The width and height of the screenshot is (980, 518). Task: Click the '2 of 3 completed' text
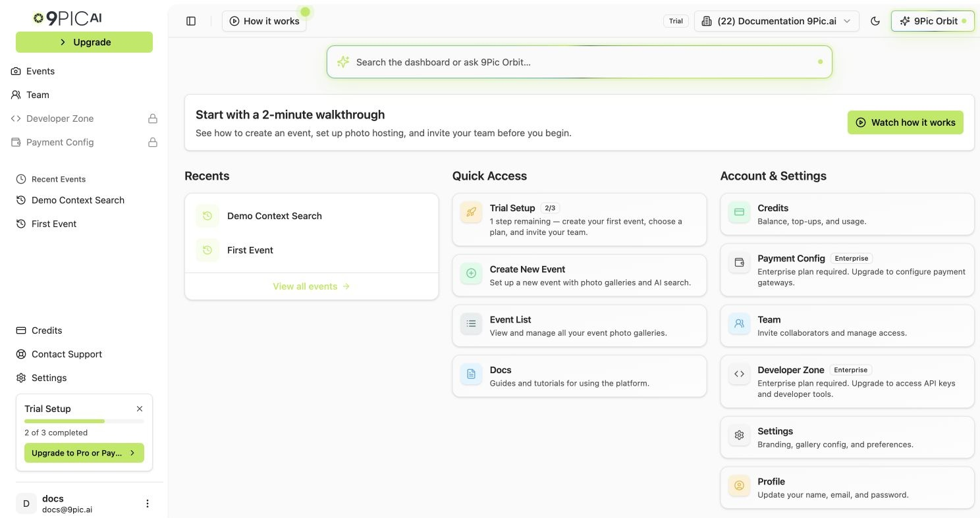pyautogui.click(x=56, y=432)
